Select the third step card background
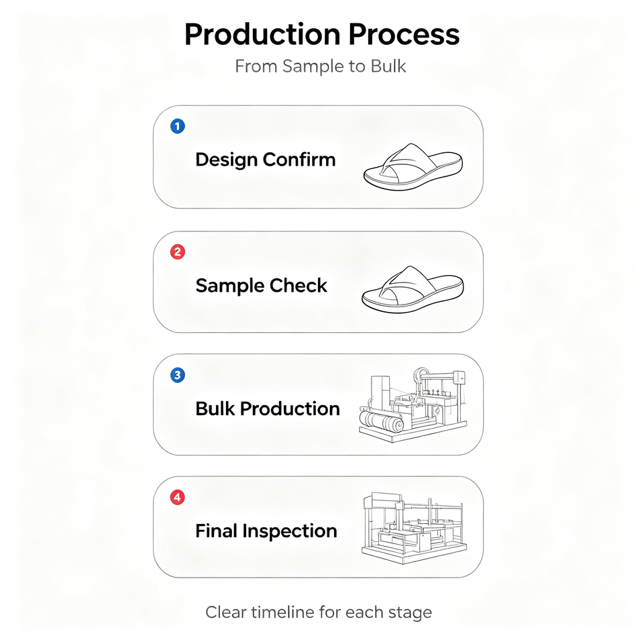The height and width of the screenshot is (644, 644). 318,405
